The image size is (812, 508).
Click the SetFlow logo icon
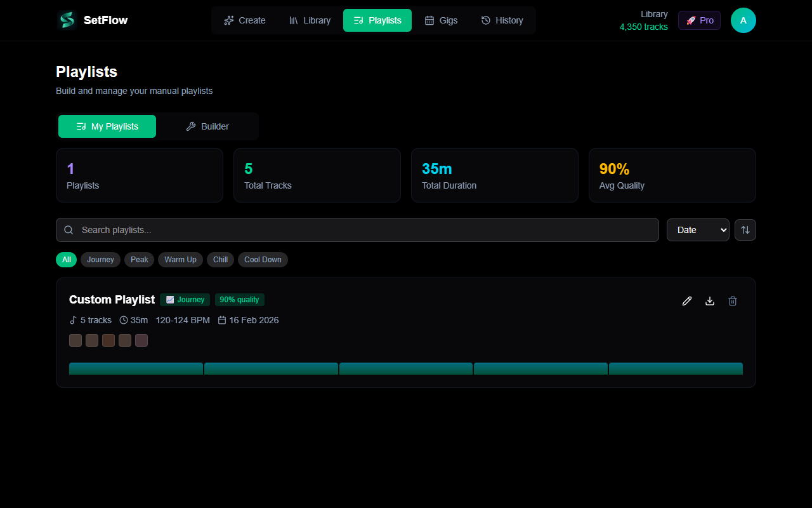click(66, 20)
